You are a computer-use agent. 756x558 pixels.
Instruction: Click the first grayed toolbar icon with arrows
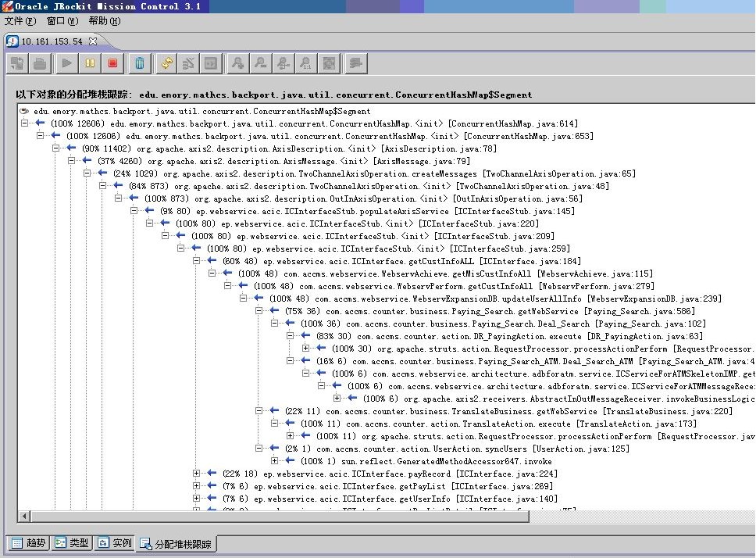pos(17,63)
